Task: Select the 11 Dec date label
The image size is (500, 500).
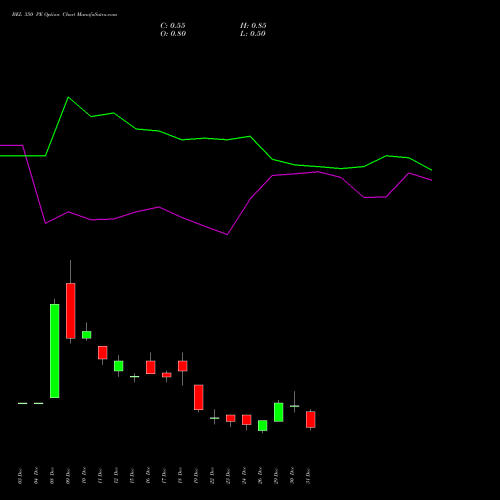Action: [100, 476]
